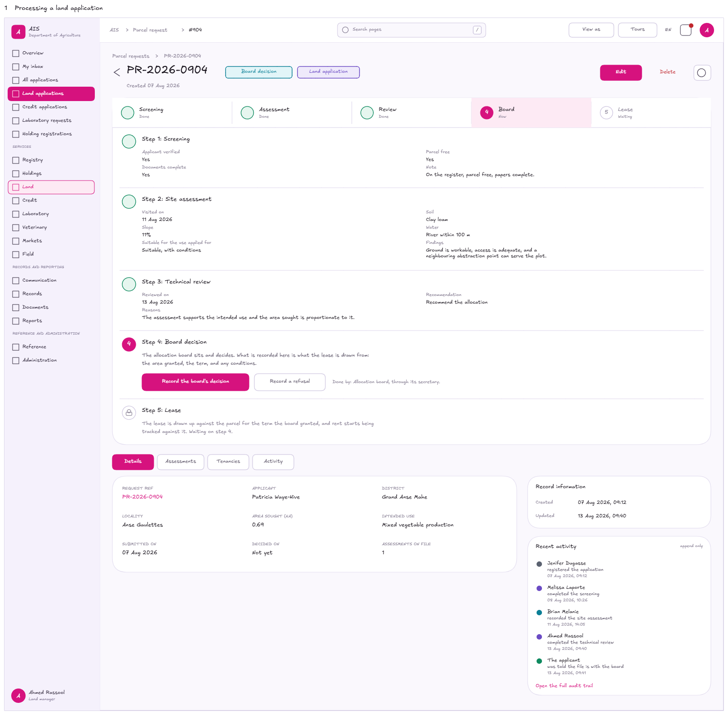Open PR-2026-0904 request ref link
Viewport: 728px width, 715px height.
pos(142,497)
